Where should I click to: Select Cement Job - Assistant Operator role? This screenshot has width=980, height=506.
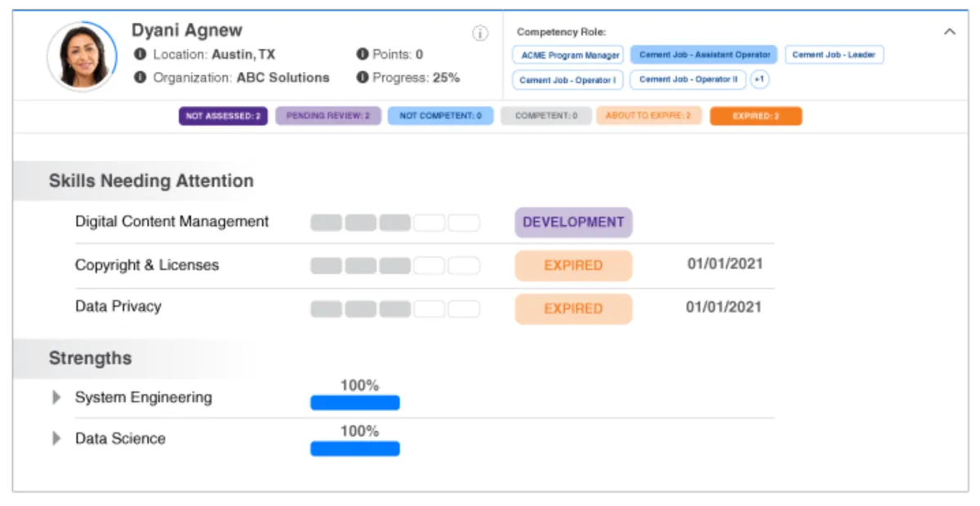point(704,55)
